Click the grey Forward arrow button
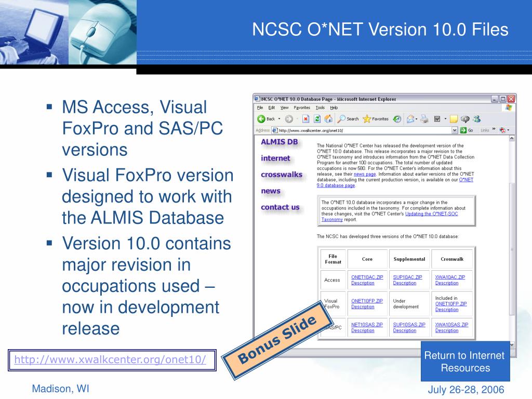532x399 pixels. (x=289, y=119)
